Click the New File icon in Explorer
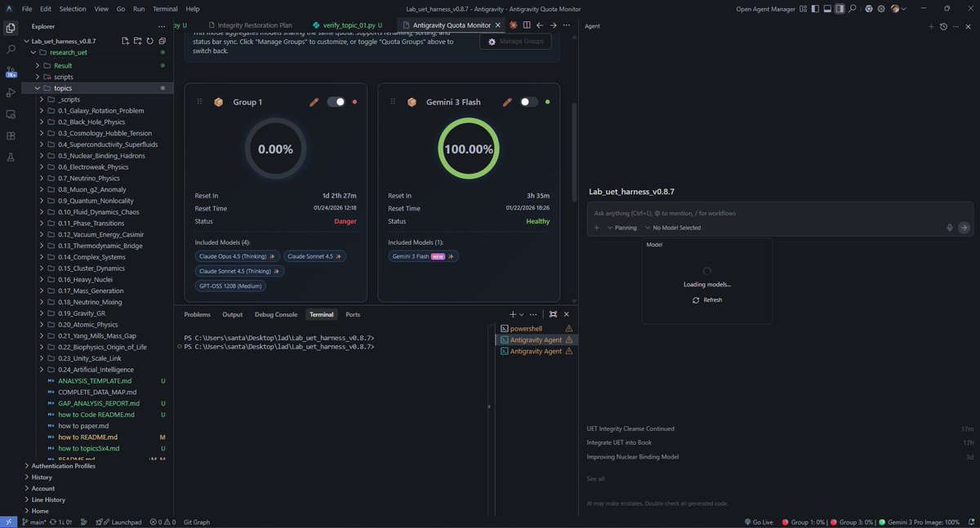This screenshot has width=980, height=528. 125,41
